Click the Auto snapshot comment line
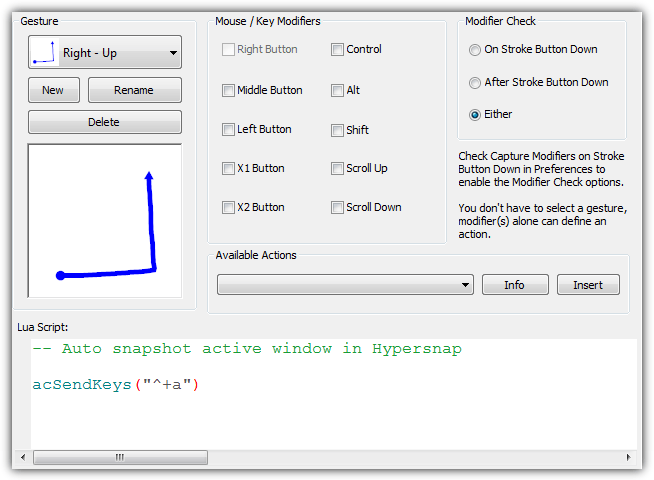The width and height of the screenshot is (654, 480). 247,349
